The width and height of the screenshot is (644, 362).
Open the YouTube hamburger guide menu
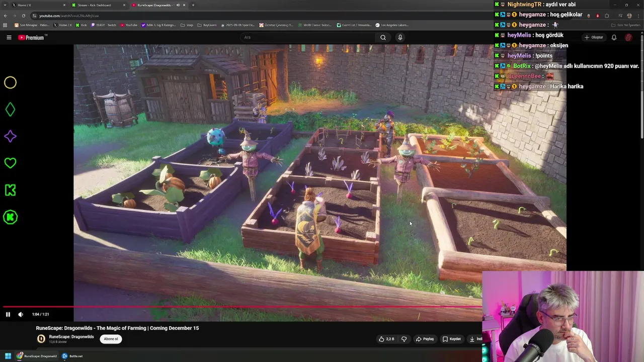click(9, 37)
